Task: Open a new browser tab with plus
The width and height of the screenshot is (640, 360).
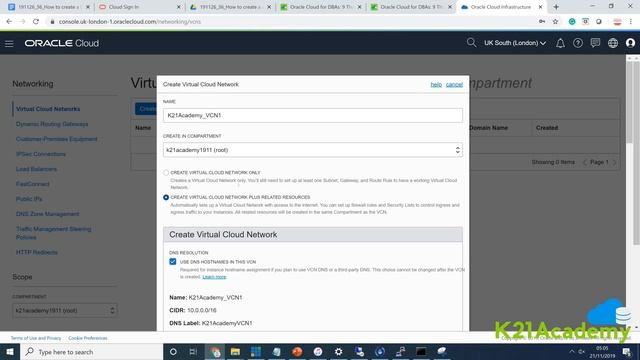Action: coord(556,7)
